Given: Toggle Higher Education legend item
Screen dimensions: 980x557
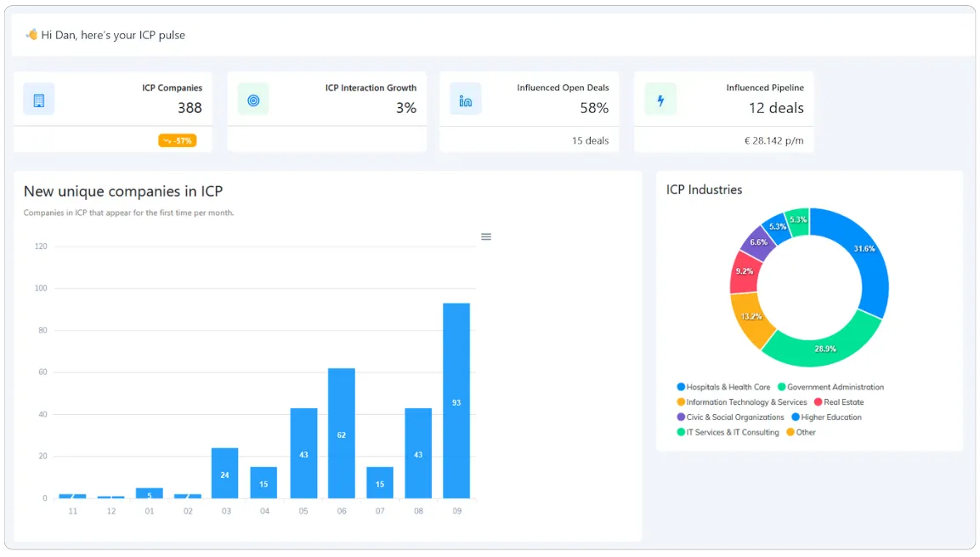Looking at the screenshot, I should (826, 417).
